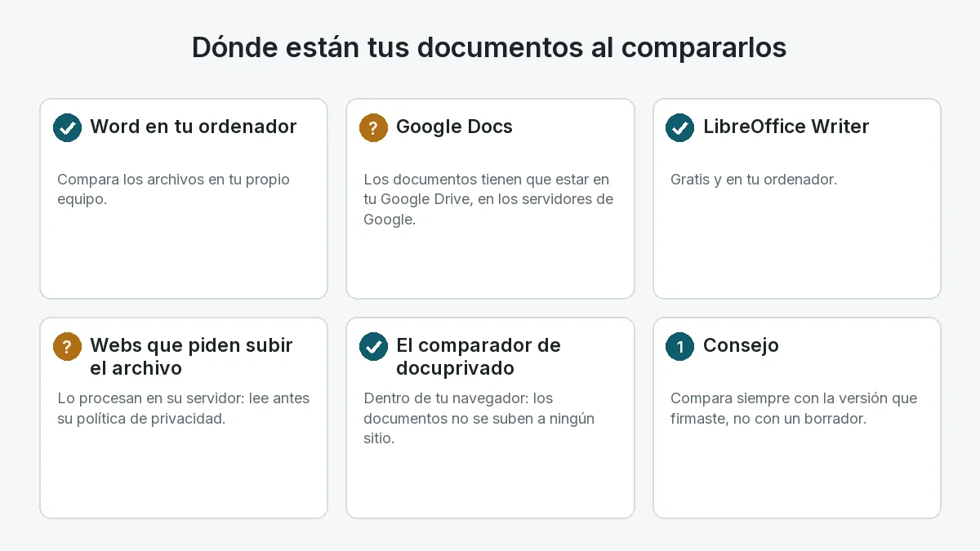Image resolution: width=980 pixels, height=551 pixels.
Task: Click the question mark icon beside Google Docs
Action: click(x=373, y=127)
